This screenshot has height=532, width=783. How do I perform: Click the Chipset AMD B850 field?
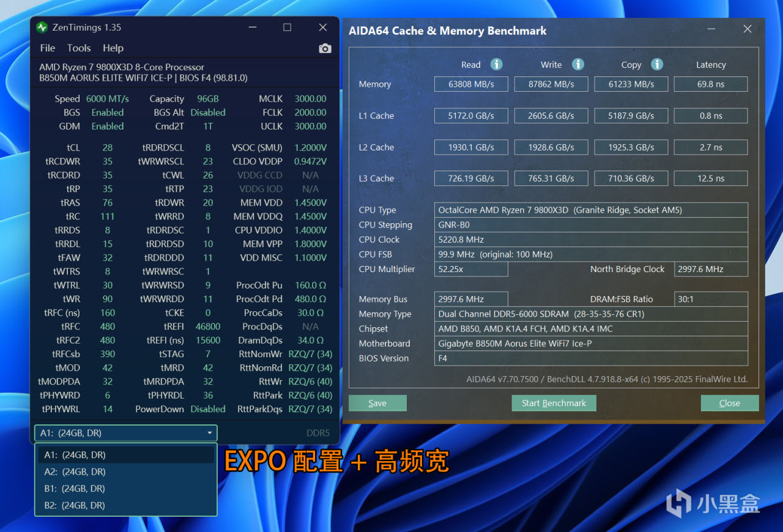[x=591, y=328]
